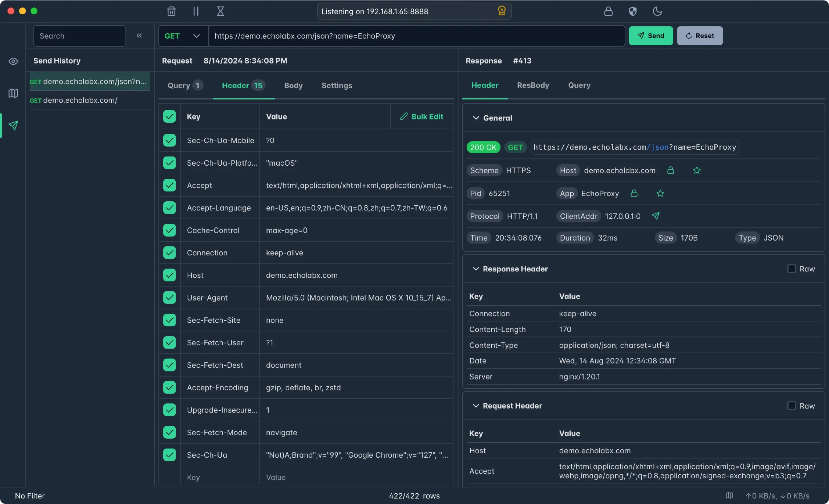Switch theme with the moon icon
The height and width of the screenshot is (504, 829).
click(657, 11)
